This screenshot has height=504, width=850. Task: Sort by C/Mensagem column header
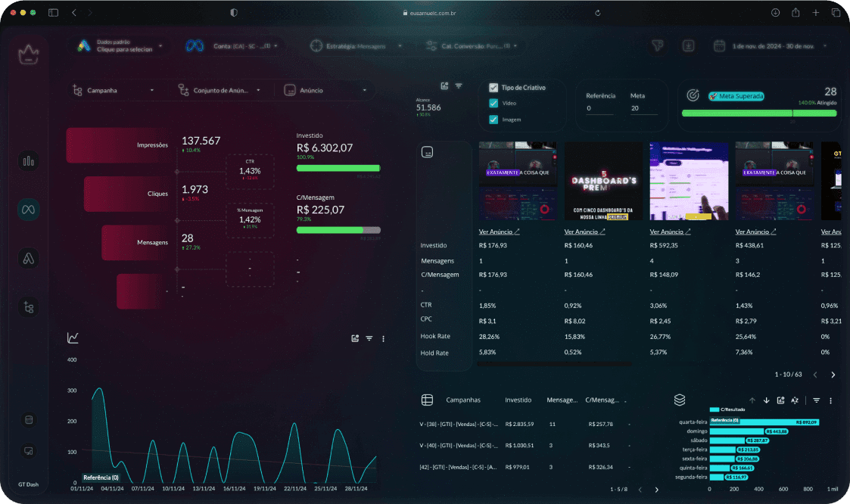[x=602, y=400]
